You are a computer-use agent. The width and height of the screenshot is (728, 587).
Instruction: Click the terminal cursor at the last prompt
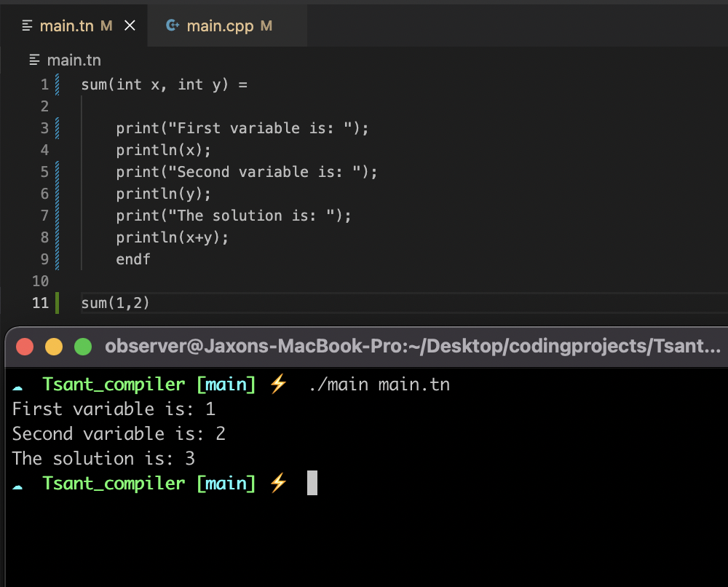point(312,483)
